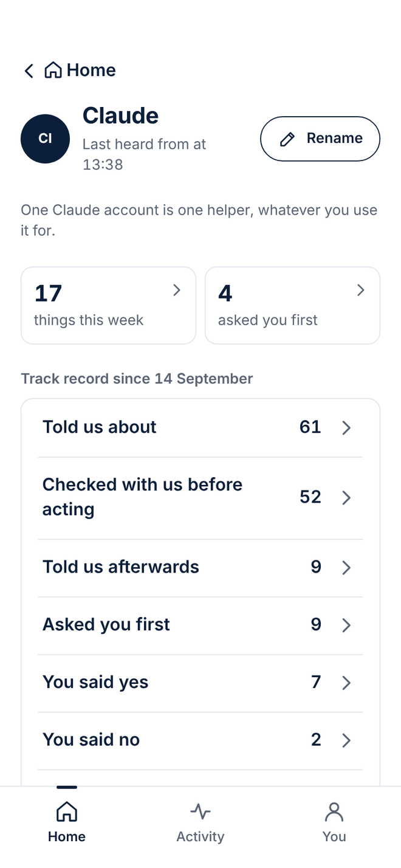Click the Home header back link text
The width and height of the screenshot is (401, 868).
point(91,71)
